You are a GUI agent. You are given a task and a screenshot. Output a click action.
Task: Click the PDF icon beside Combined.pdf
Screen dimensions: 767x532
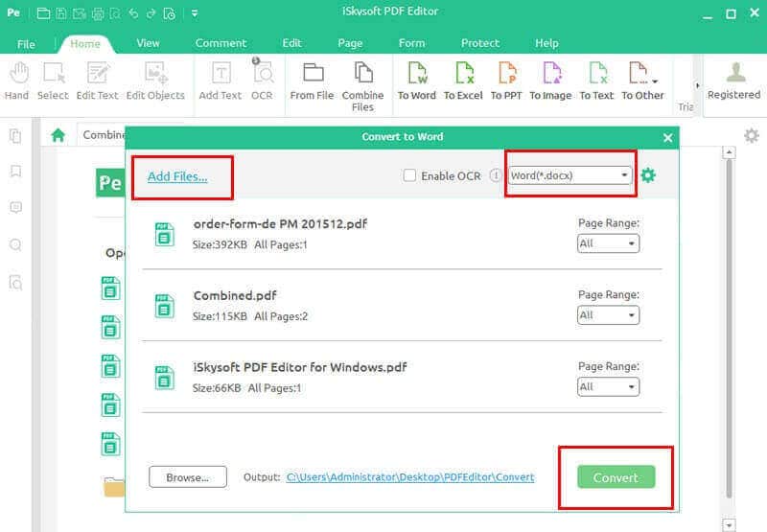tap(164, 306)
